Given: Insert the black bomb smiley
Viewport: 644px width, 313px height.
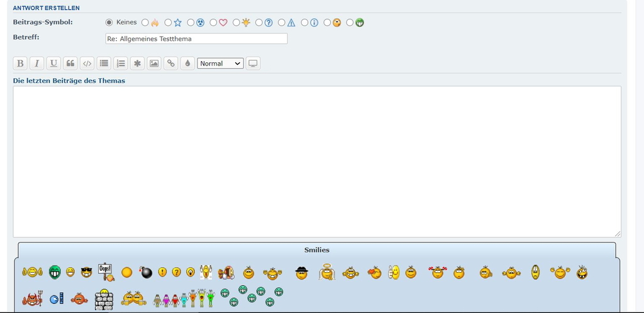Looking at the screenshot, I should point(146,272).
